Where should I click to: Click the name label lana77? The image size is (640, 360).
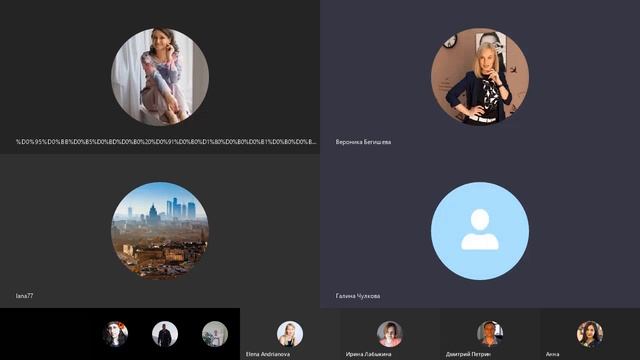pos(24,296)
